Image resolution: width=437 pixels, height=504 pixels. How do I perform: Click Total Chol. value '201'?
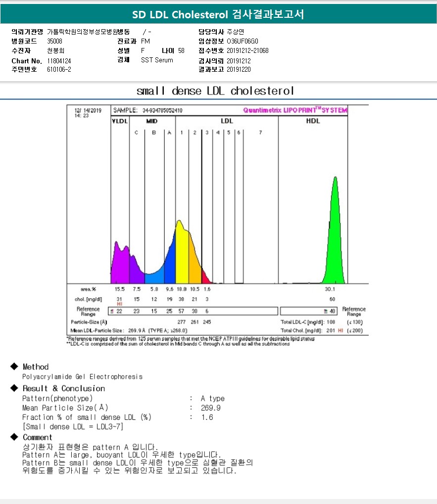coord(331,330)
